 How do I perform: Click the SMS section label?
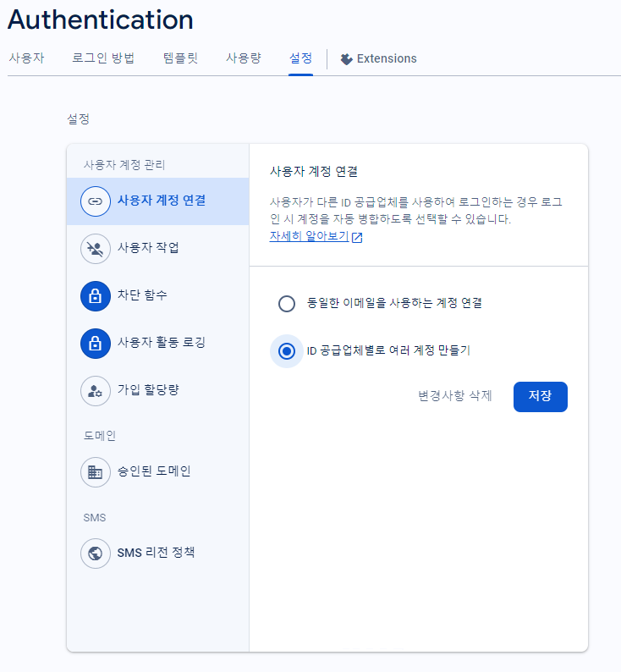coord(95,518)
